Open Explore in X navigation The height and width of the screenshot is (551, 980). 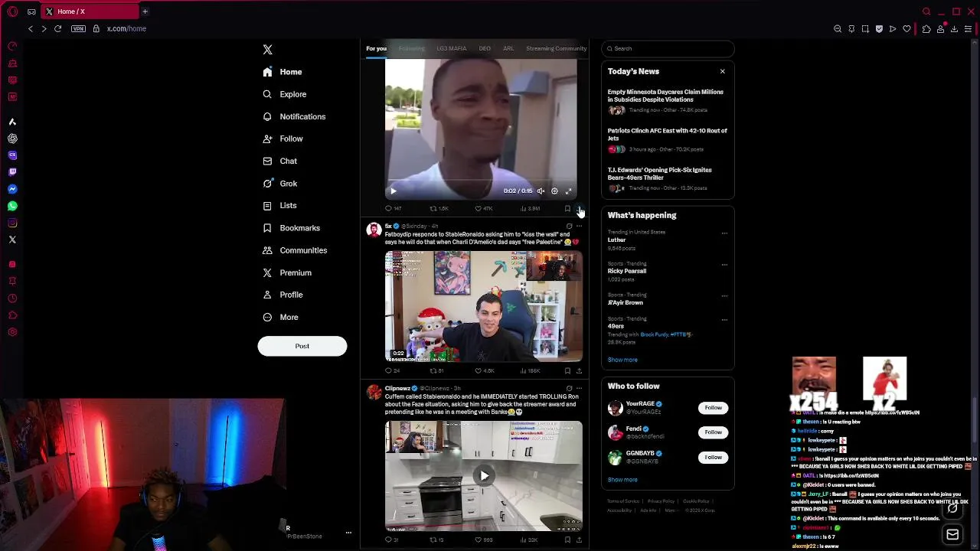285,94
